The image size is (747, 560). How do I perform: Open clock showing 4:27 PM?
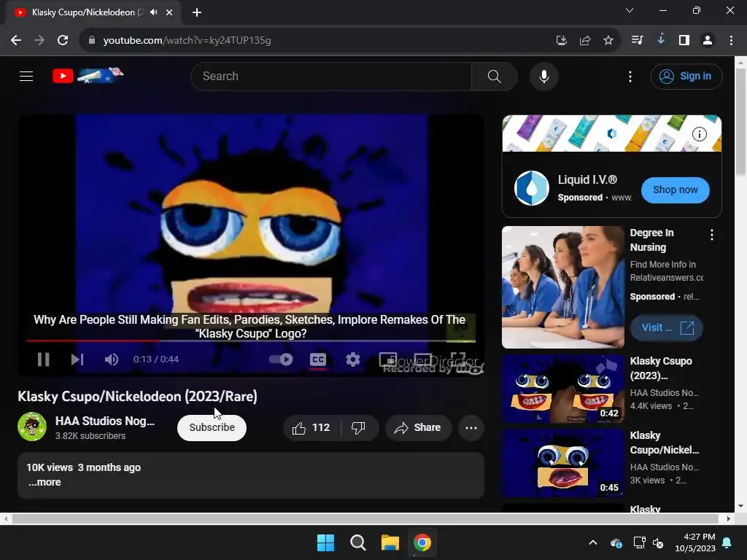pyautogui.click(x=695, y=542)
